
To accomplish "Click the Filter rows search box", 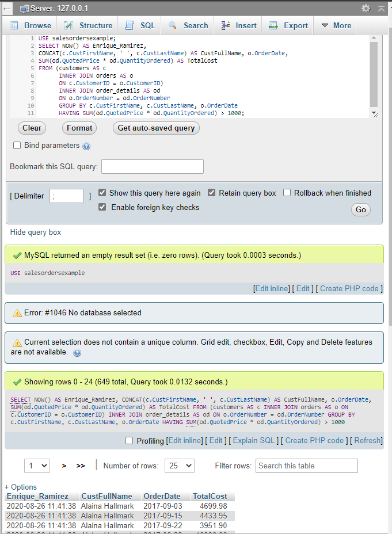I will point(307,466).
